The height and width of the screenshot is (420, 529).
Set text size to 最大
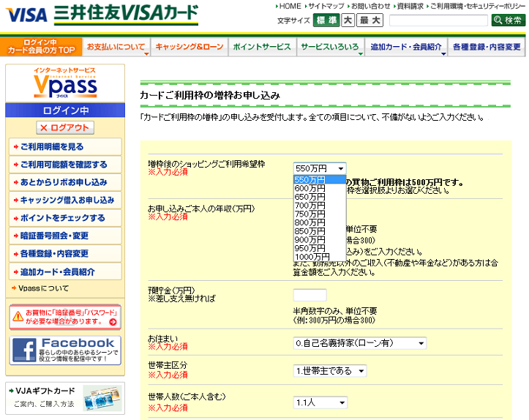369,20
